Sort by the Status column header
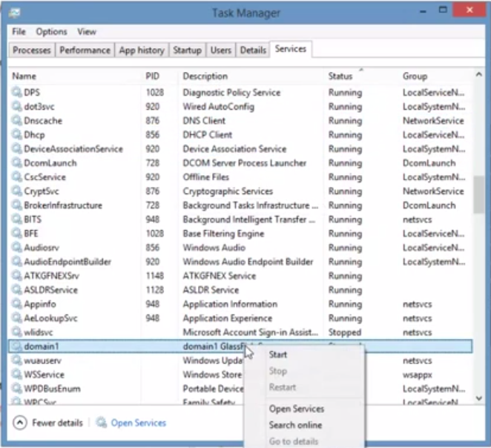 point(340,76)
